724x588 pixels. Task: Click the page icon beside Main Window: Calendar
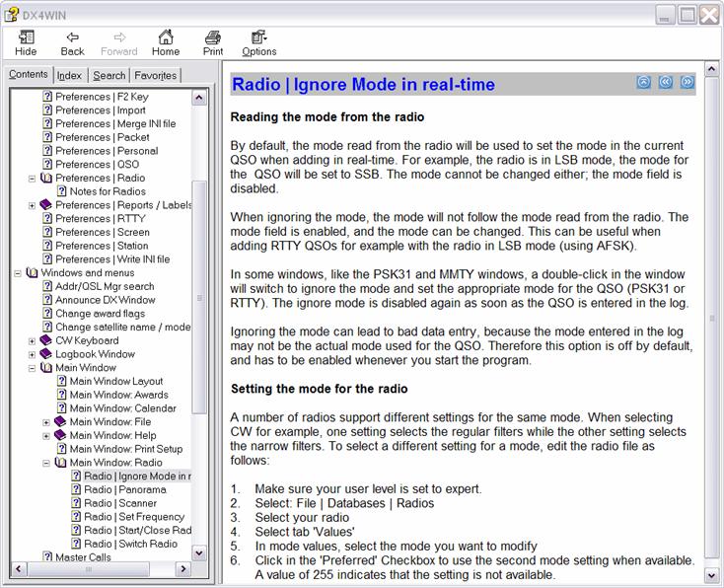pos(61,408)
